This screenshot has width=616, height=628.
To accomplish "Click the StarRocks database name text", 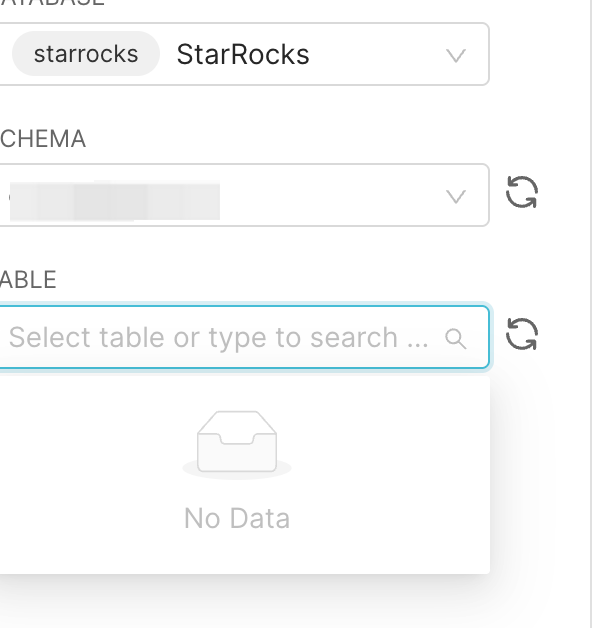I will [x=243, y=54].
